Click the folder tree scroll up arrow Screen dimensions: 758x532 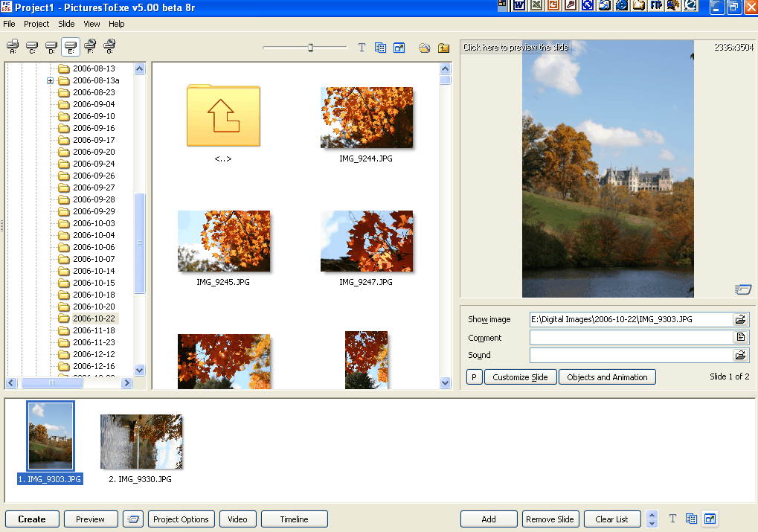tap(139, 68)
